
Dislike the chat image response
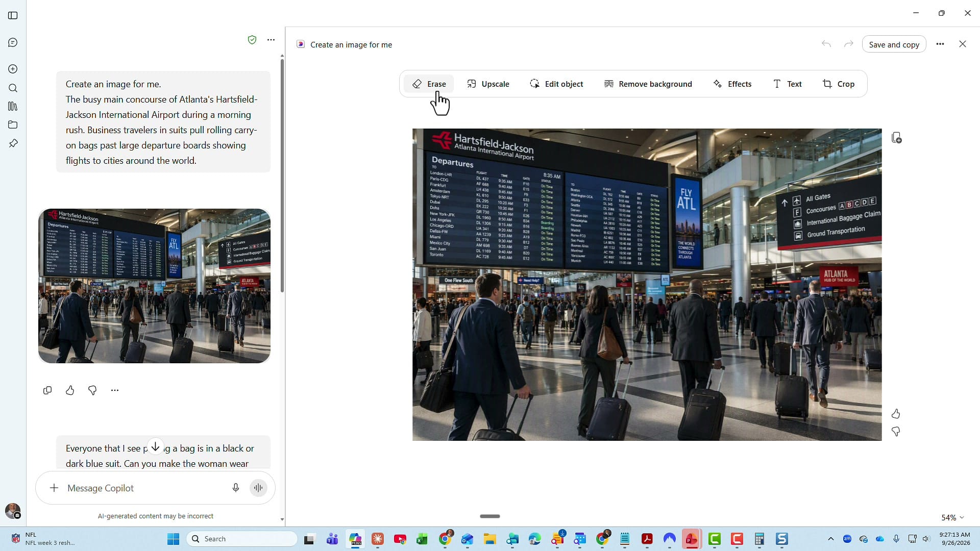[92, 390]
